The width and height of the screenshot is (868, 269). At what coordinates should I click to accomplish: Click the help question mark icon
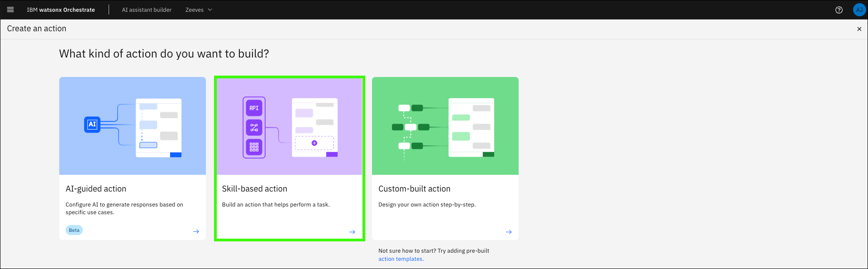[839, 10]
